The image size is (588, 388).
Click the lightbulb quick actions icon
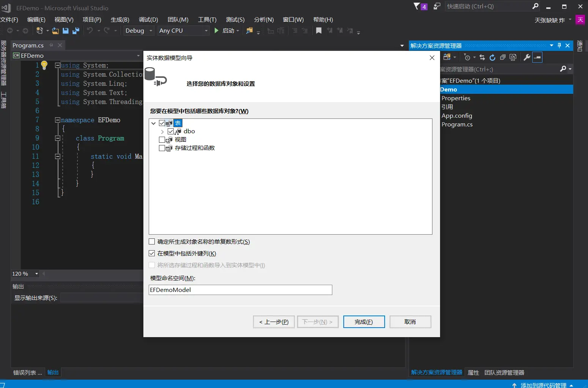[44, 65]
